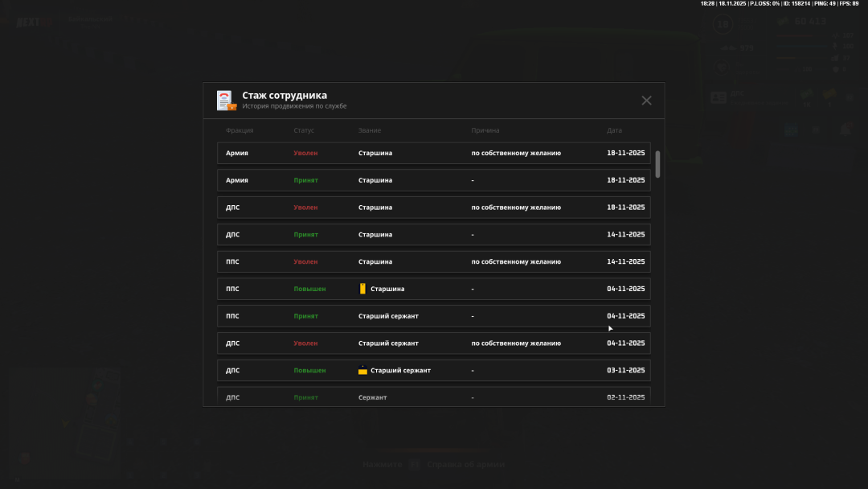The image size is (868, 489).
Task: Click the employee record document icon
Action: coord(225,101)
